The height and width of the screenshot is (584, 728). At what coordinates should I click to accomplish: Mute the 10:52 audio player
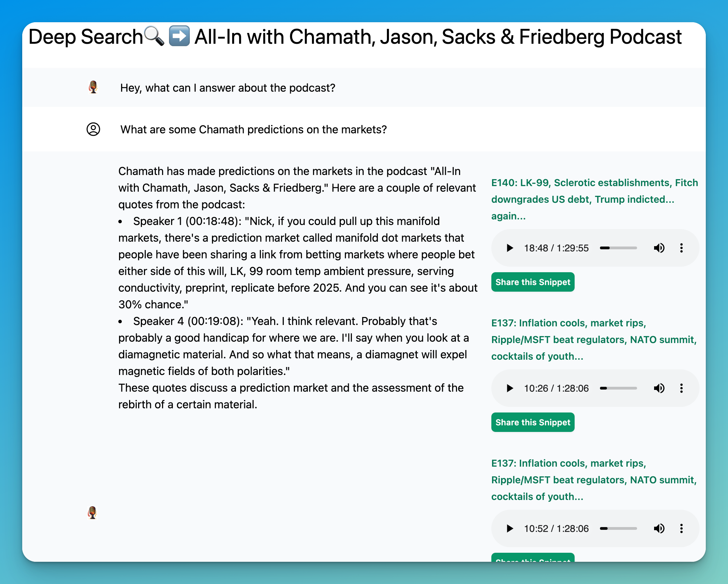click(x=659, y=528)
